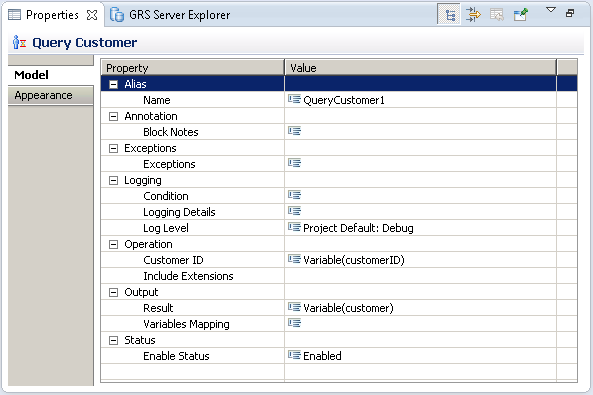Select the Enable Status property
This screenshot has width=593, height=395.
176,356
